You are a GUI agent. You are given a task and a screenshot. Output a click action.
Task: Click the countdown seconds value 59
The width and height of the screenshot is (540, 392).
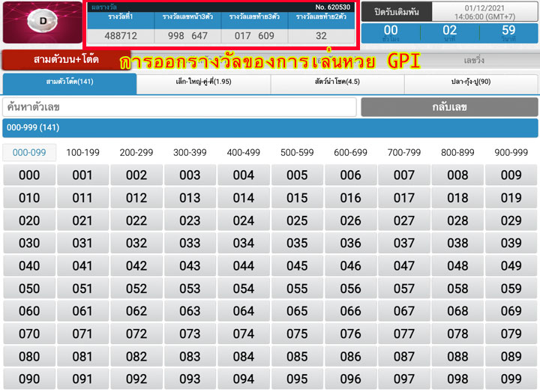pyautogui.click(x=508, y=30)
